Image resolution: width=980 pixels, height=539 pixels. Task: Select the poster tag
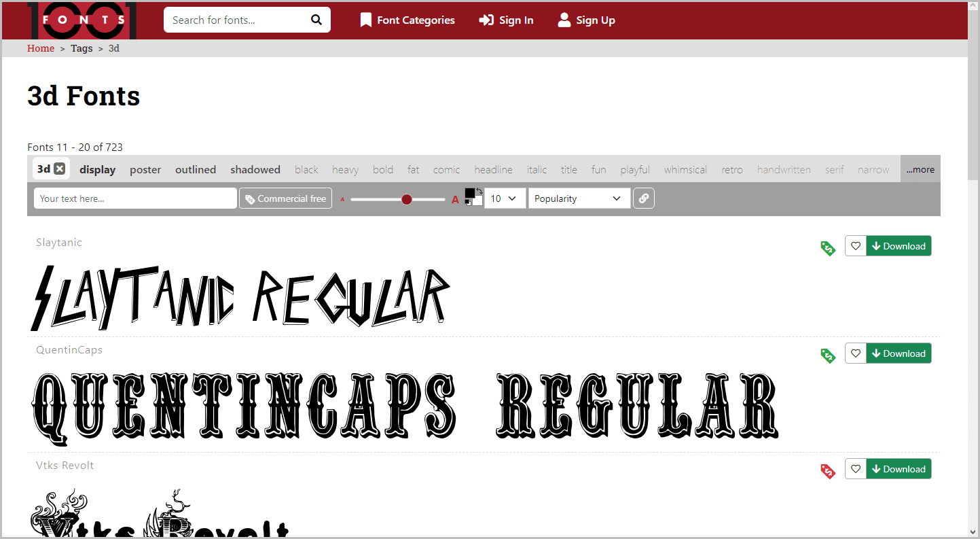click(x=145, y=170)
